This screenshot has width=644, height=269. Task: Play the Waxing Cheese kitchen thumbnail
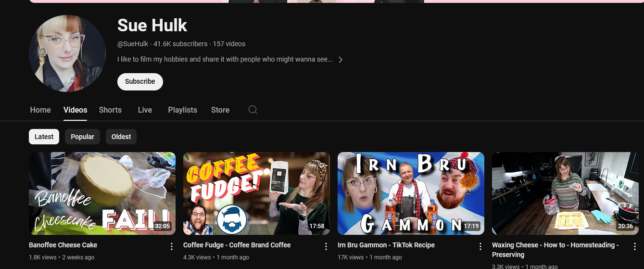(565, 193)
